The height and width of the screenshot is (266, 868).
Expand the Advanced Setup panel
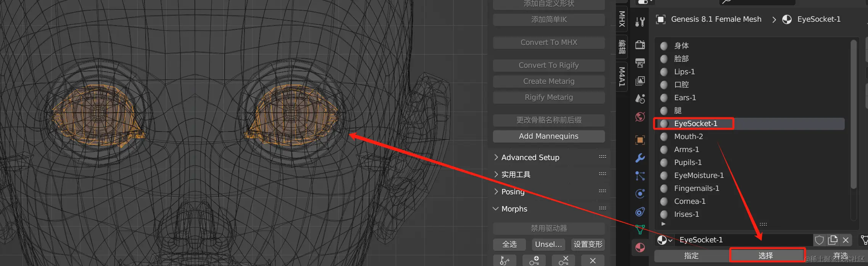point(496,157)
